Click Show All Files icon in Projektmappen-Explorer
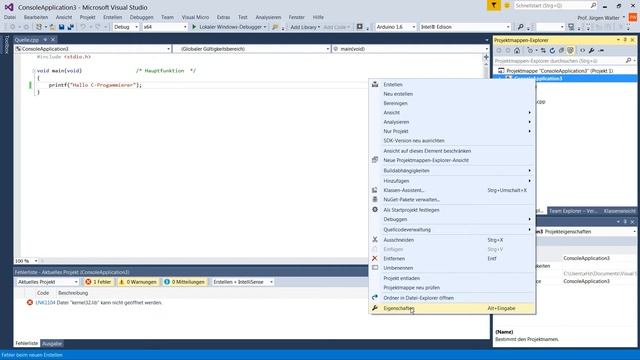Viewport: 640px width, 360px height. (x=570, y=51)
